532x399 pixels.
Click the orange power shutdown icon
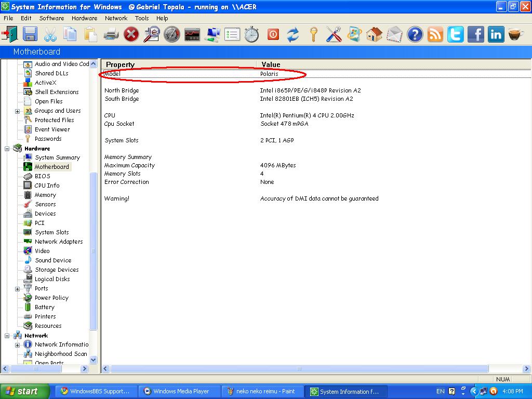point(273,34)
